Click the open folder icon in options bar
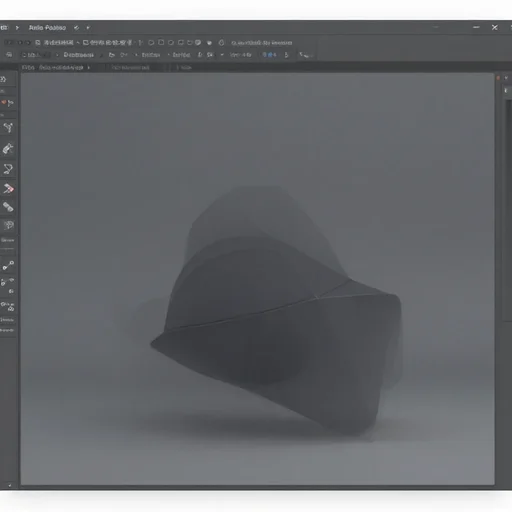The width and height of the screenshot is (512, 512). [112, 55]
